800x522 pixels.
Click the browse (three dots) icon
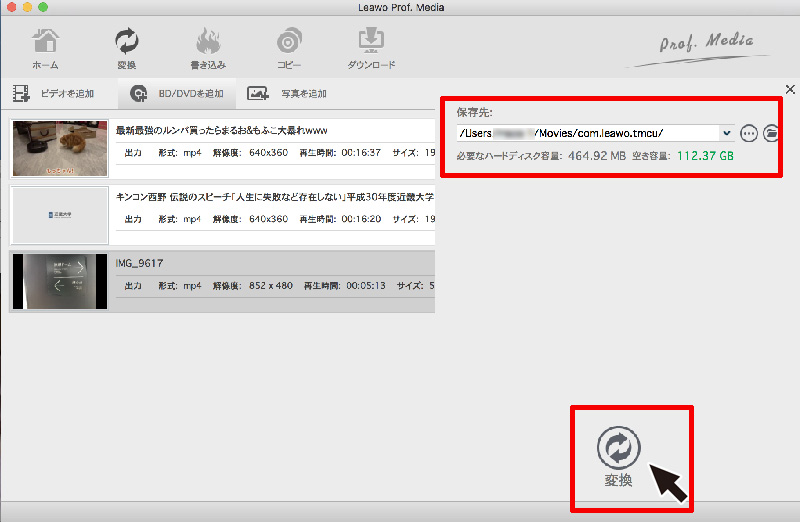pos(748,134)
